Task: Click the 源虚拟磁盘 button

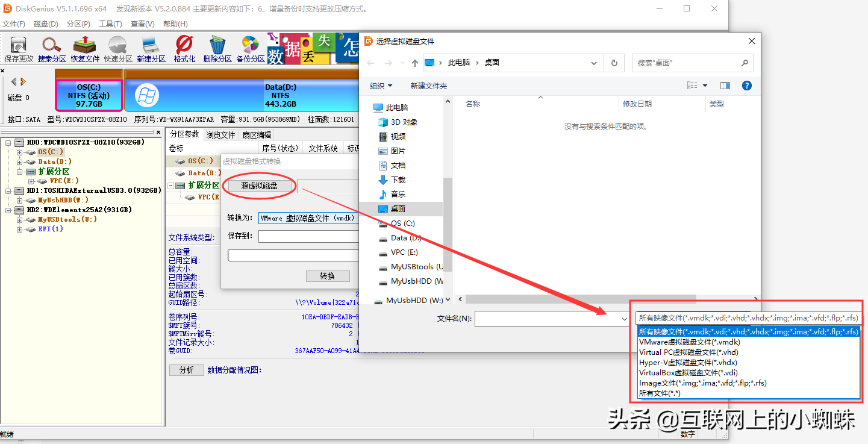Action: [x=260, y=186]
